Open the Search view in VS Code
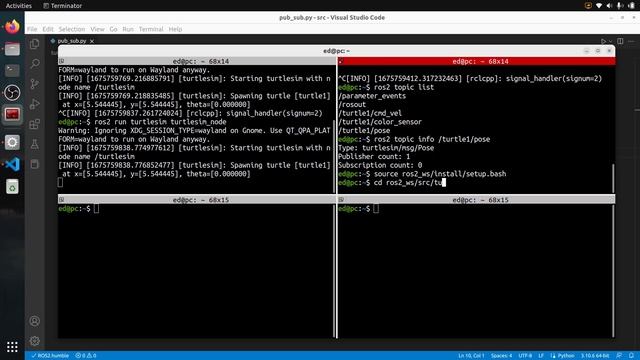Screen dimensions: 640x360 (x=35, y=64)
